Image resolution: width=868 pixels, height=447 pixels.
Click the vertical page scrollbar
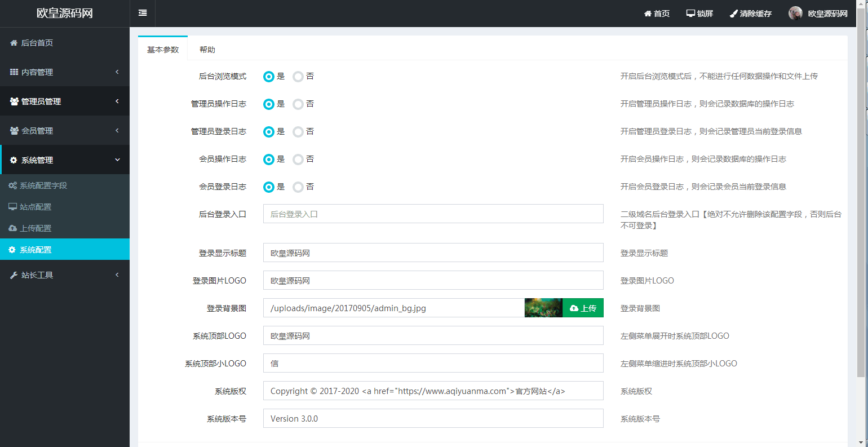(x=861, y=197)
